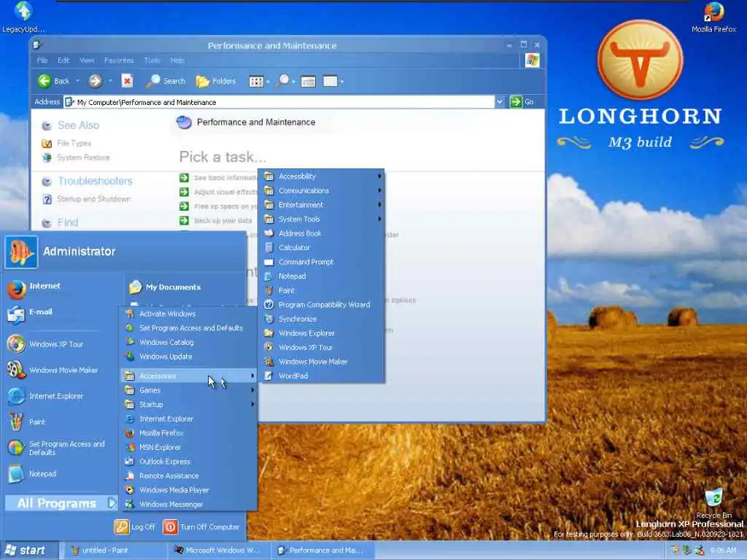Open the Tools menu
This screenshot has height=560, width=747.
click(x=152, y=61)
